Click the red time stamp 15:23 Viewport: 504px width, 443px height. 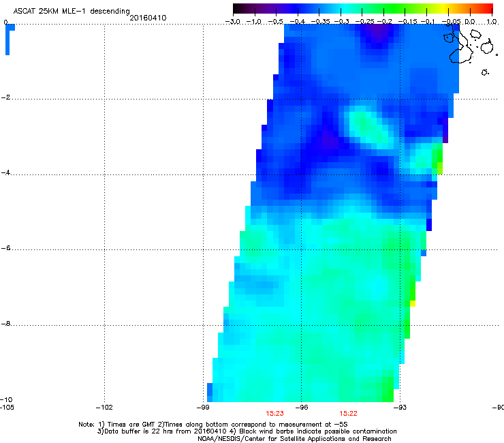click(x=275, y=414)
